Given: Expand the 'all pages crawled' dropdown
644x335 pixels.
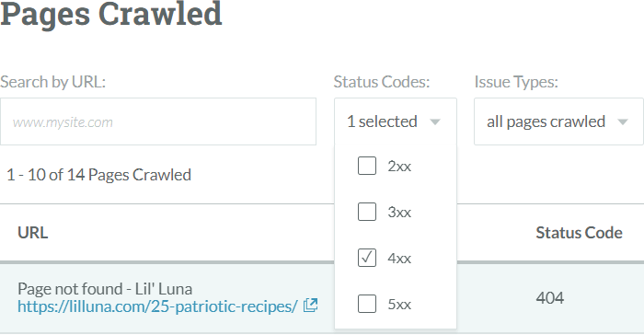Looking at the screenshot, I should (558, 121).
